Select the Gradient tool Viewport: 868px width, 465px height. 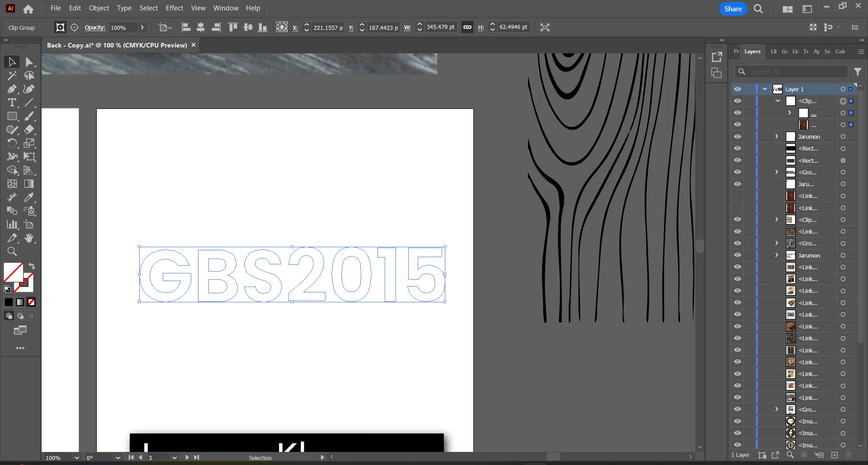click(29, 184)
